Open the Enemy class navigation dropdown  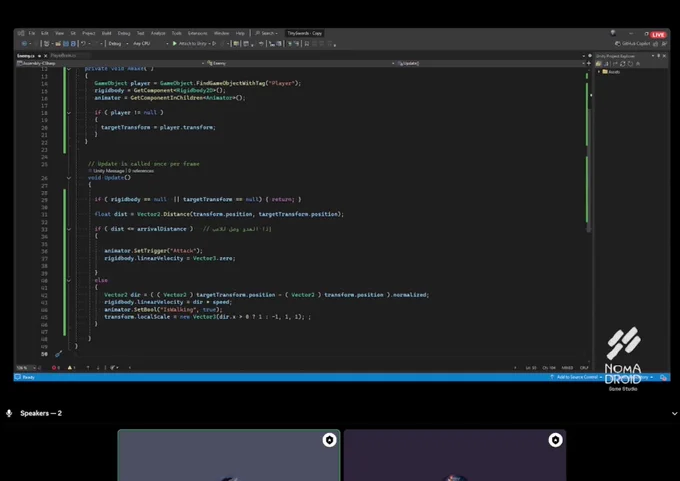pos(301,63)
